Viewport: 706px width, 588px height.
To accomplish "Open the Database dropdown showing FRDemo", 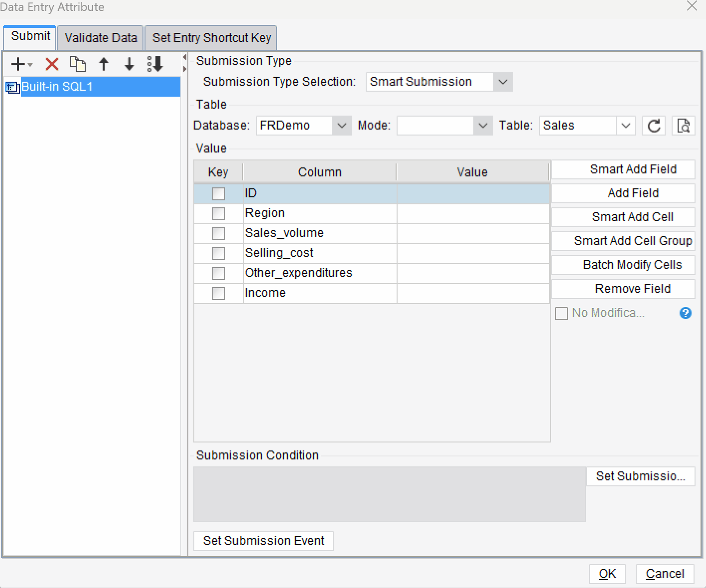I will pyautogui.click(x=341, y=126).
